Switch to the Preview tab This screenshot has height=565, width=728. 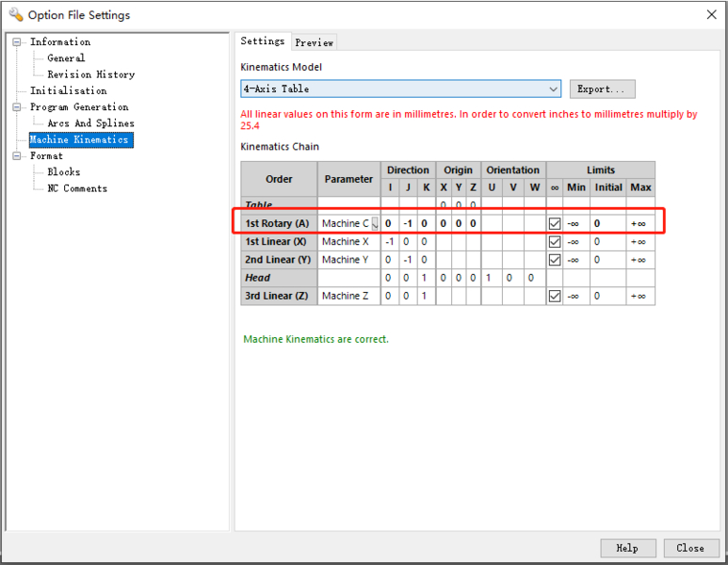coord(314,42)
